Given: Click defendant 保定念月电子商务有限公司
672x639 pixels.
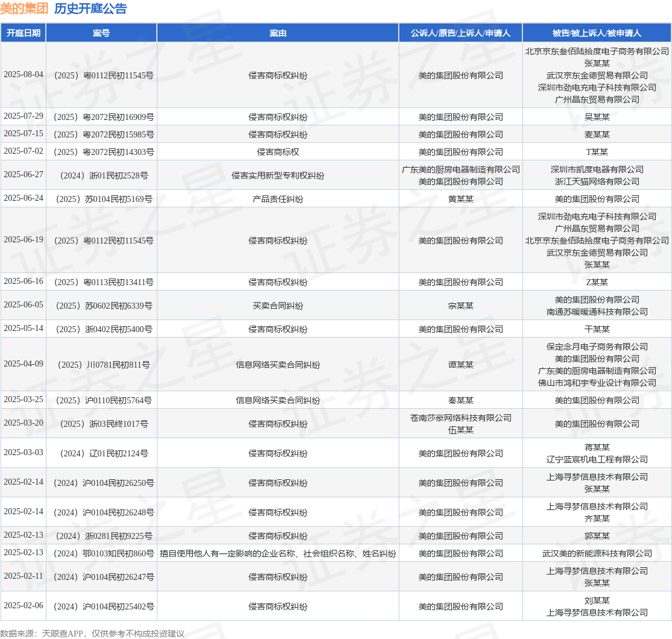Looking at the screenshot, I should pos(597,347).
